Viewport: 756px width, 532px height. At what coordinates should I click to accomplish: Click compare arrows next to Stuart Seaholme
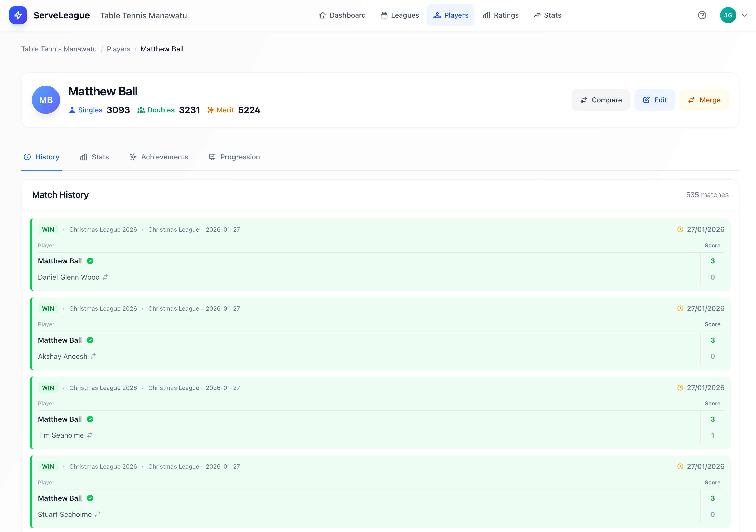[98, 514]
